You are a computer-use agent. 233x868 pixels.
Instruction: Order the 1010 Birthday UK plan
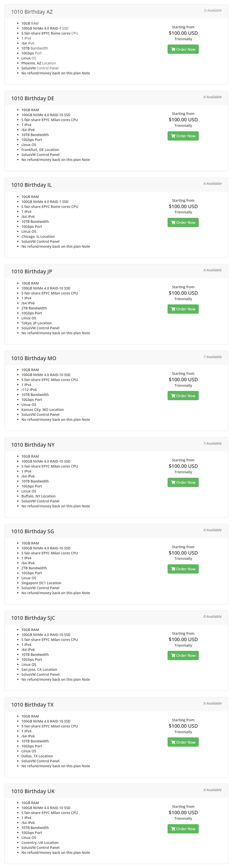183,829
